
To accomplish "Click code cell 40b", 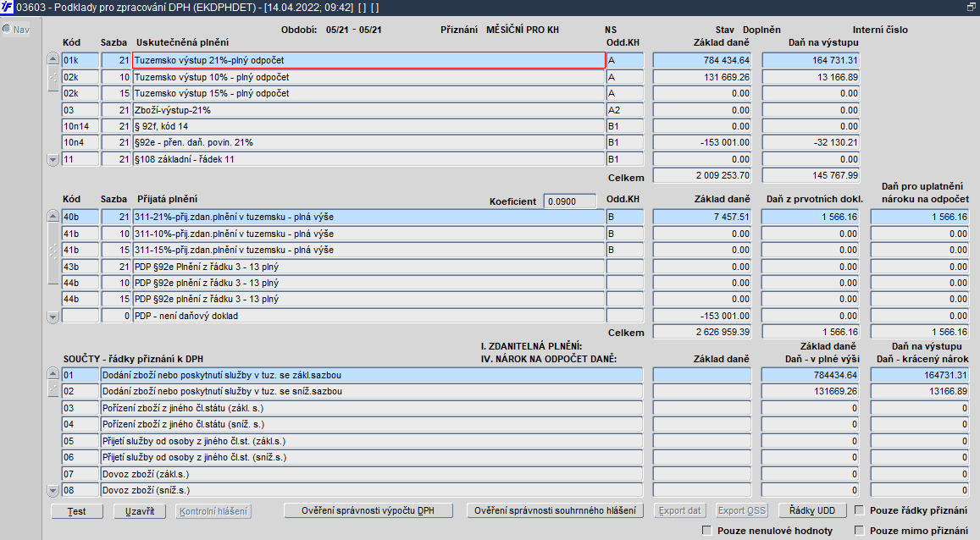I will [x=80, y=218].
